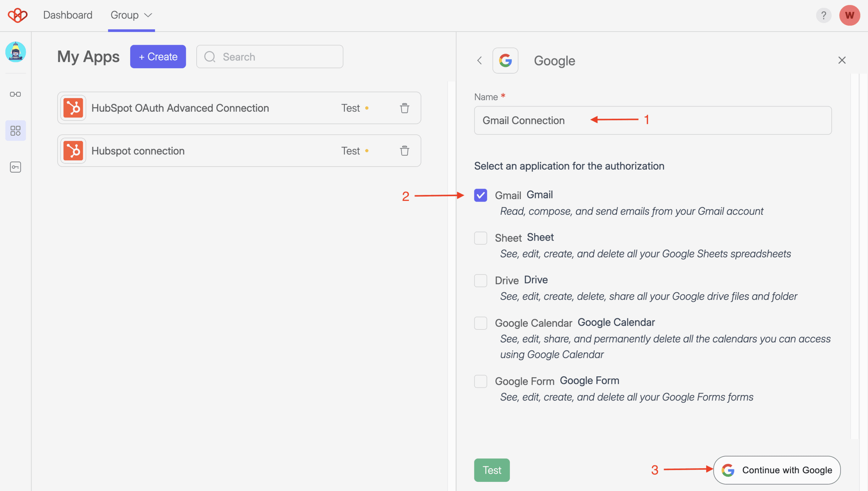Viewport: 868px width, 491px height.
Task: Expand the Group dropdown menu
Action: (131, 15)
